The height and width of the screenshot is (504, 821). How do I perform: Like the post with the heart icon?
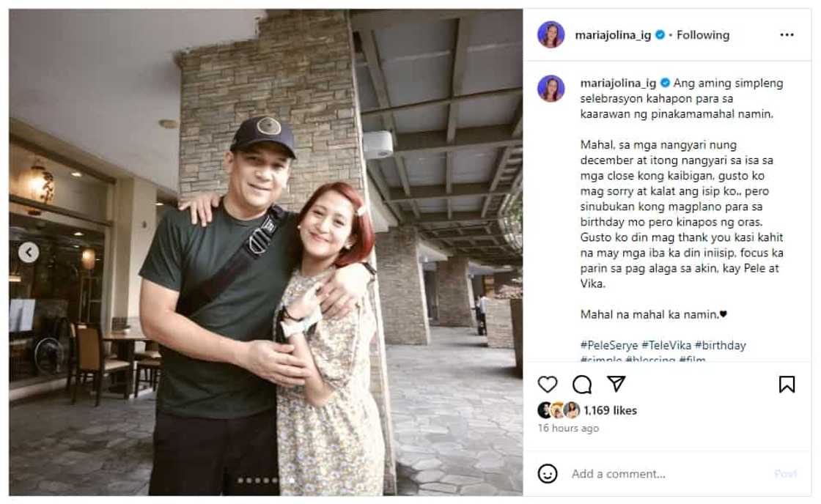point(548,384)
